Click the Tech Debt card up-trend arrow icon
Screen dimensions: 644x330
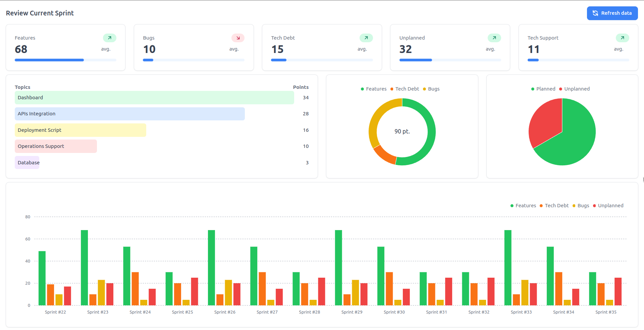click(366, 38)
